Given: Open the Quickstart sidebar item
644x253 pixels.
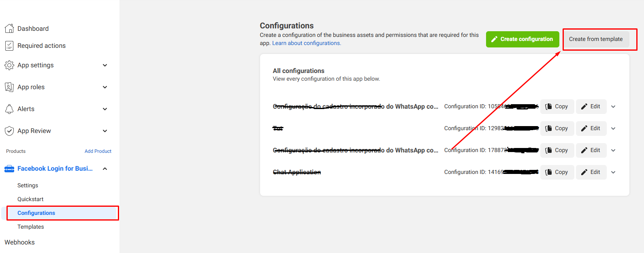Looking at the screenshot, I should pos(30,199).
